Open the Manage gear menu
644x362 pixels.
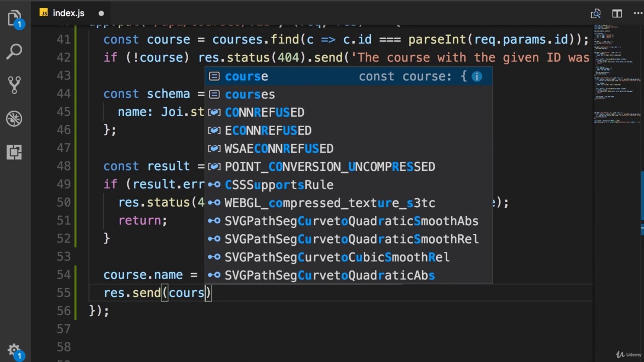click(14, 350)
